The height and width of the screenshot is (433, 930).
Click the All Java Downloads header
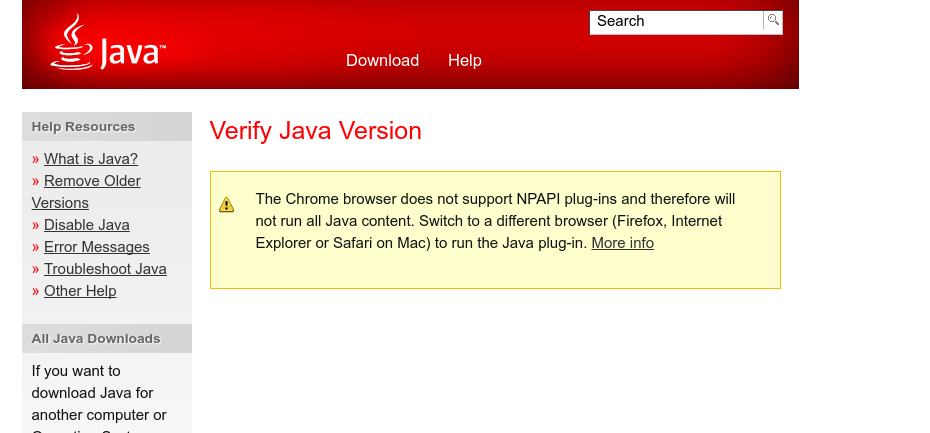coord(96,339)
